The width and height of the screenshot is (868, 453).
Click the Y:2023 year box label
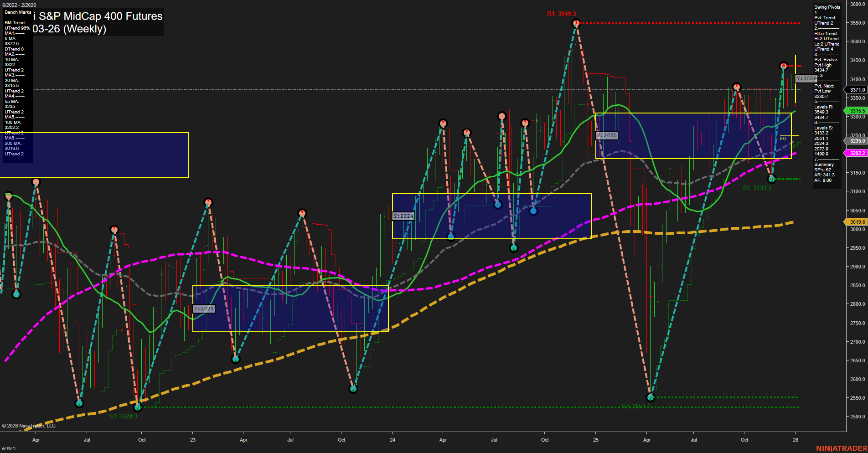(204, 308)
